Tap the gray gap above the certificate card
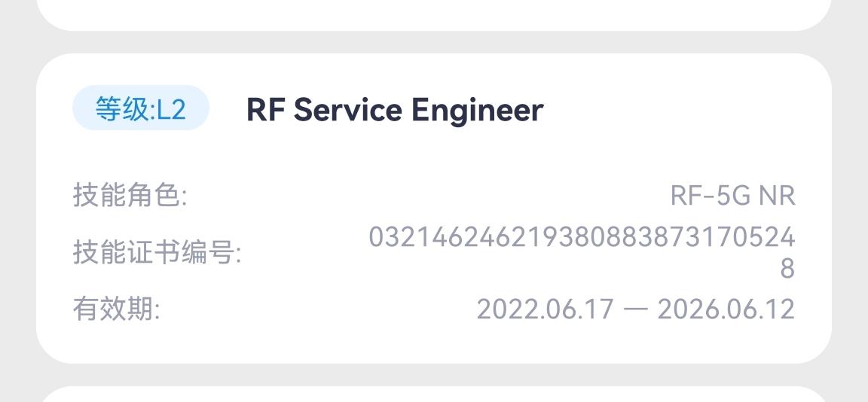 [x=433, y=42]
